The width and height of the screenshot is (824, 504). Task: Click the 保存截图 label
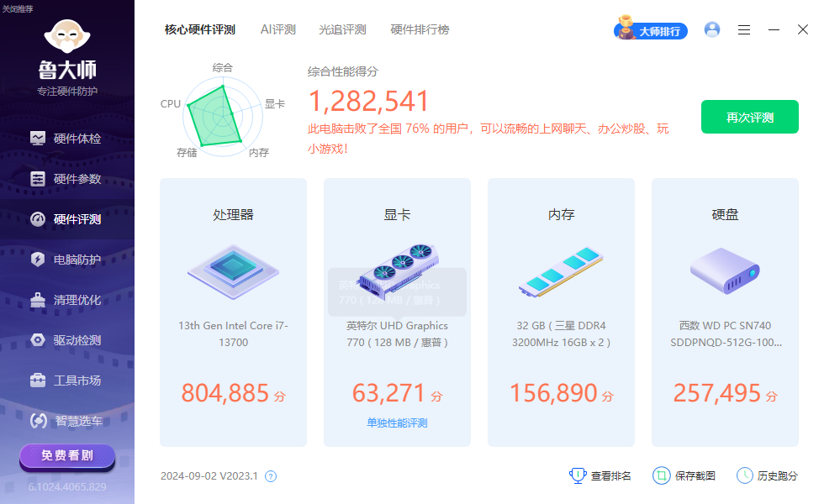point(695,476)
